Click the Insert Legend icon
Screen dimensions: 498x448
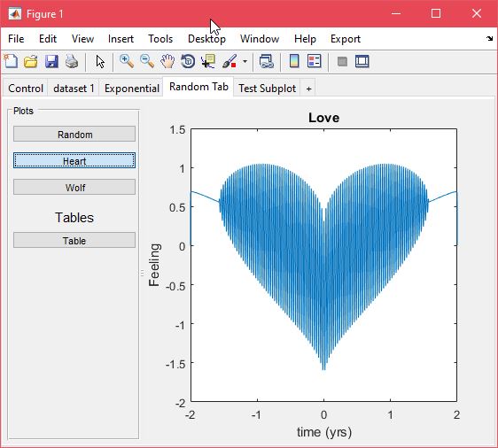click(x=315, y=61)
